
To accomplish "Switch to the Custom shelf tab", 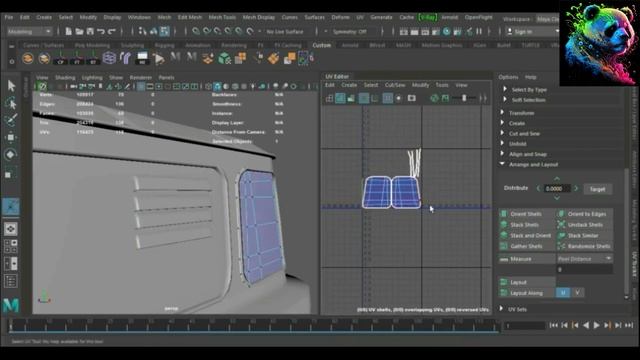I will (x=321, y=45).
